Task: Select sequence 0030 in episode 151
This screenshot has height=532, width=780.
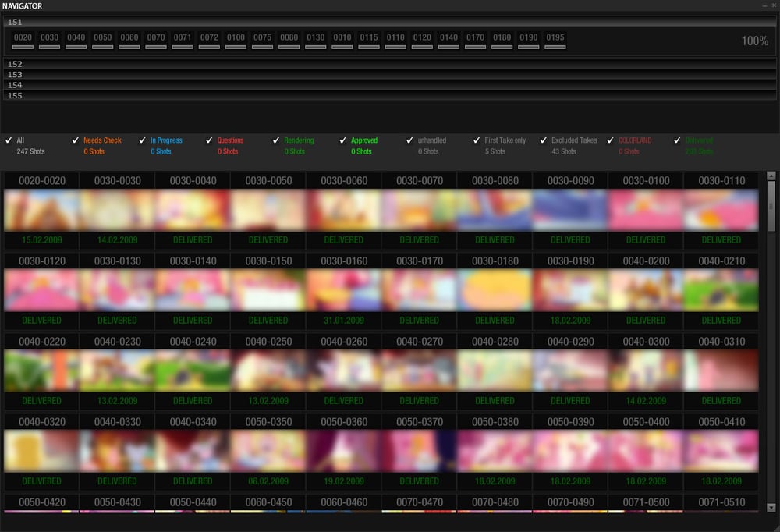Action: pyautogui.click(x=49, y=41)
